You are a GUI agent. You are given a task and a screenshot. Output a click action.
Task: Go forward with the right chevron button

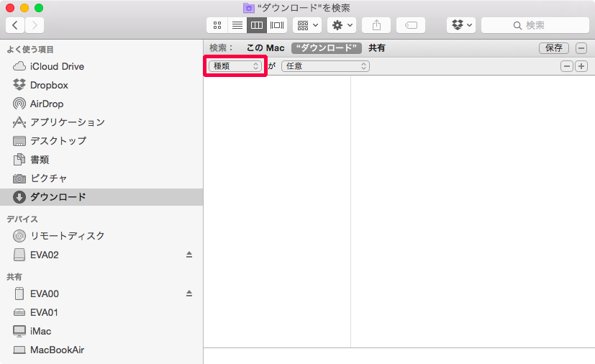35,25
